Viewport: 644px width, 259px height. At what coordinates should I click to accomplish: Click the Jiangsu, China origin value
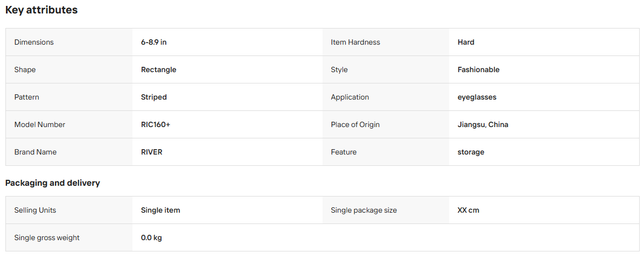pos(482,124)
